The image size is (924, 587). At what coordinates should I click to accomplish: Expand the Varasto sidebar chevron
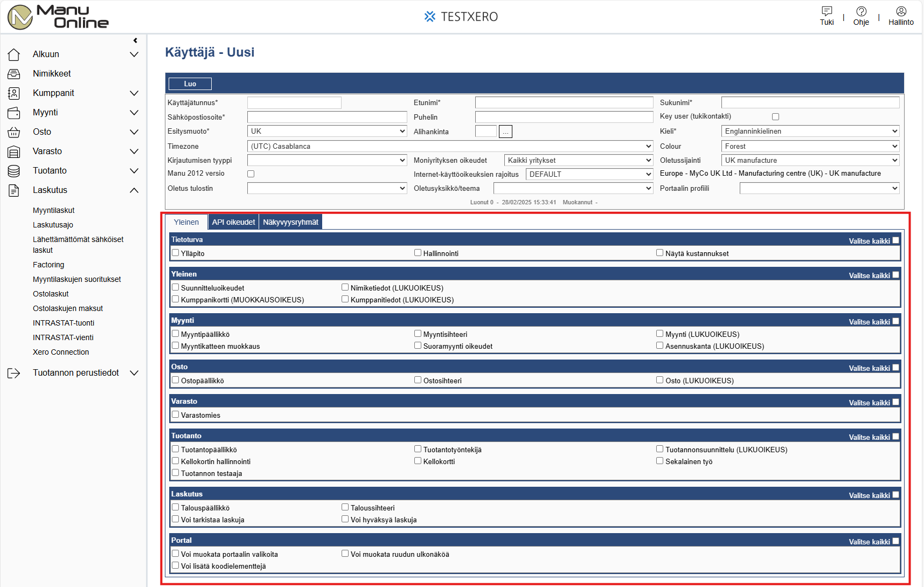click(134, 151)
